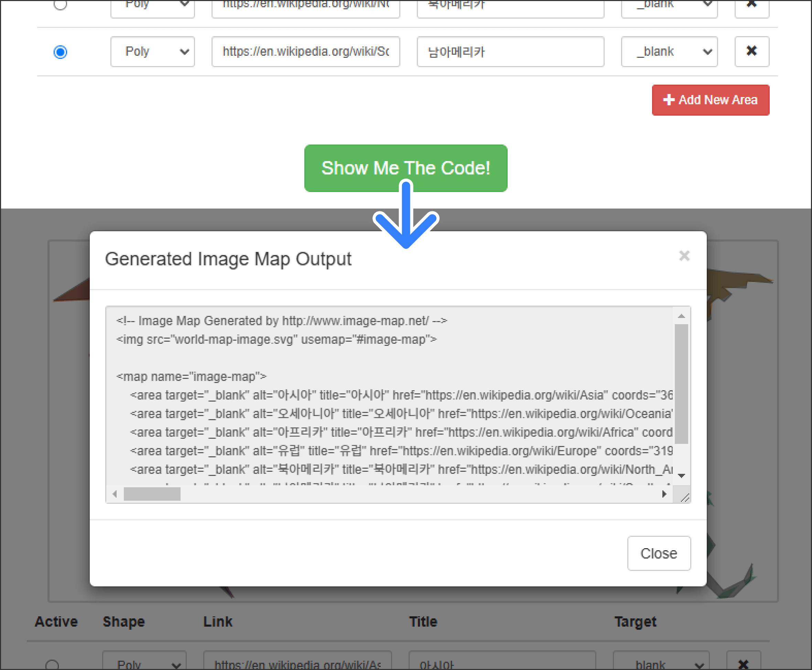Viewport: 812px width, 670px height.
Task: Open Poly shape dropdown for 남아메리카
Action: point(152,52)
